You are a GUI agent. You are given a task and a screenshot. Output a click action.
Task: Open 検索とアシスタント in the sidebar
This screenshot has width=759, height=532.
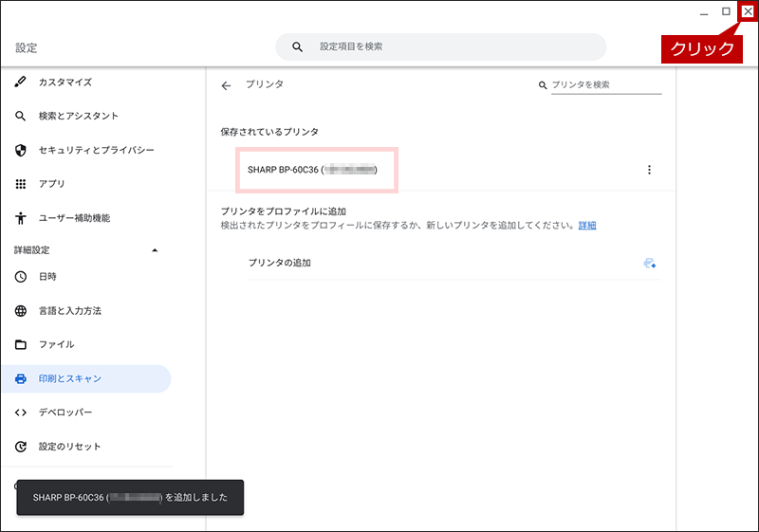79,116
